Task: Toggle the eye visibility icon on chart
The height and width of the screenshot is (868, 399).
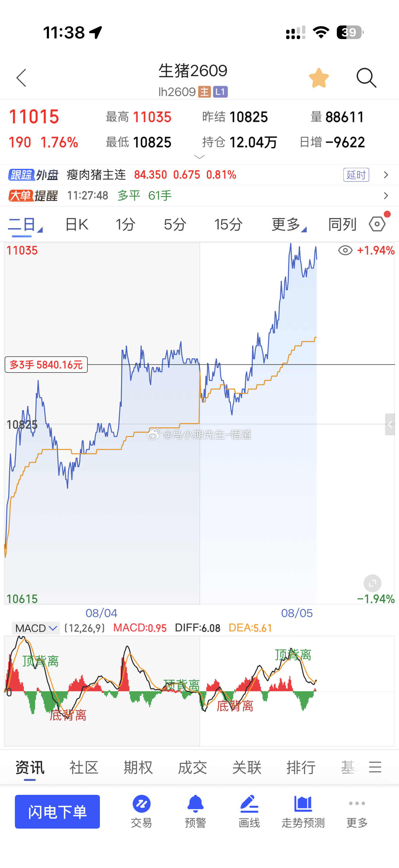Action: 345,250
